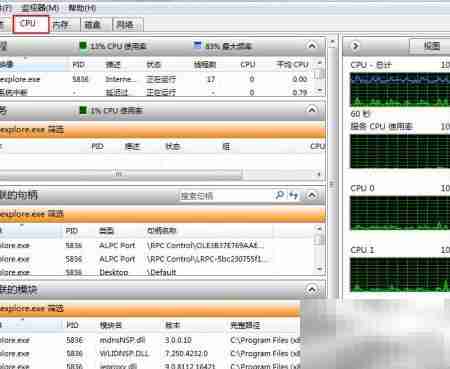Sort processes by CPU column header
The image size is (450, 369).
click(248, 65)
